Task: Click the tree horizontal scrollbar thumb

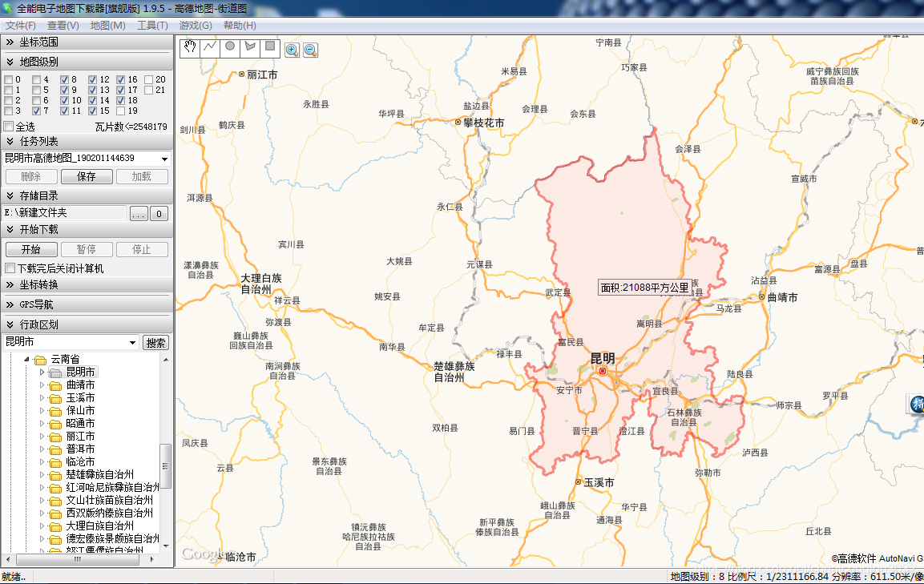Action: click(x=77, y=559)
